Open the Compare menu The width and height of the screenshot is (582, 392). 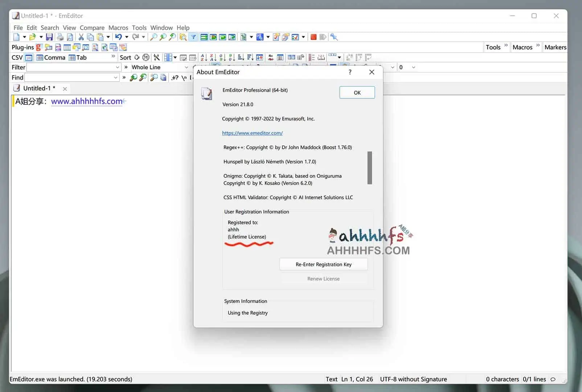pos(92,28)
